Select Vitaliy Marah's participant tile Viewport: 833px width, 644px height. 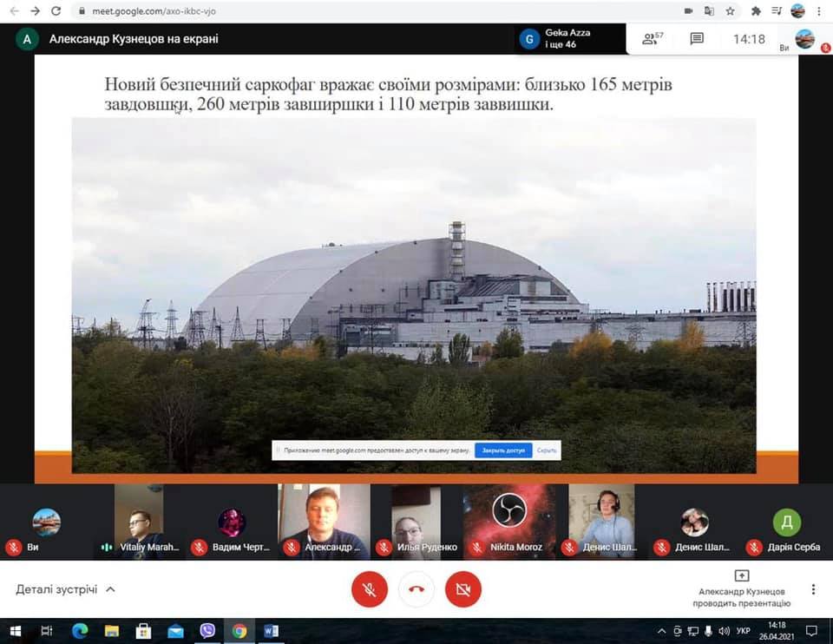tap(139, 521)
